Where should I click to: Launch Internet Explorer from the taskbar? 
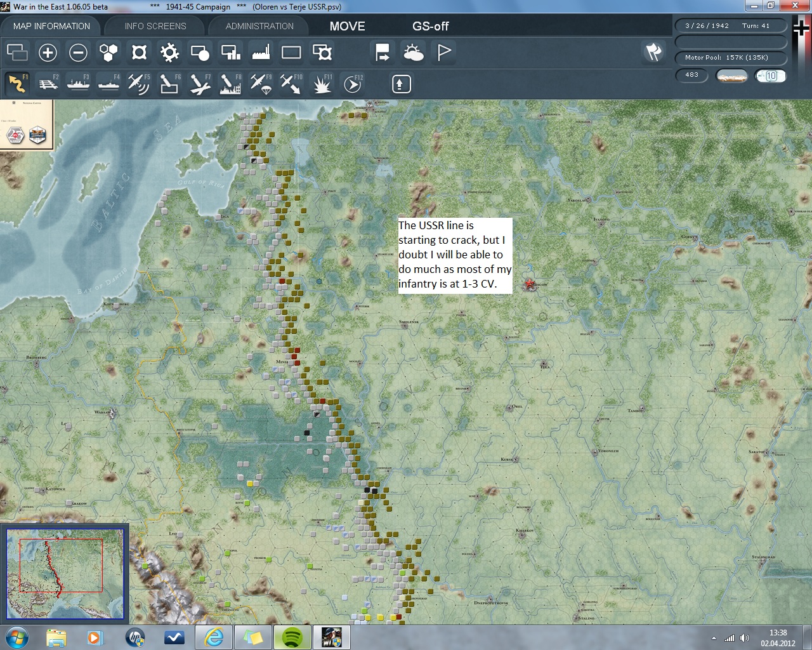[x=214, y=637]
